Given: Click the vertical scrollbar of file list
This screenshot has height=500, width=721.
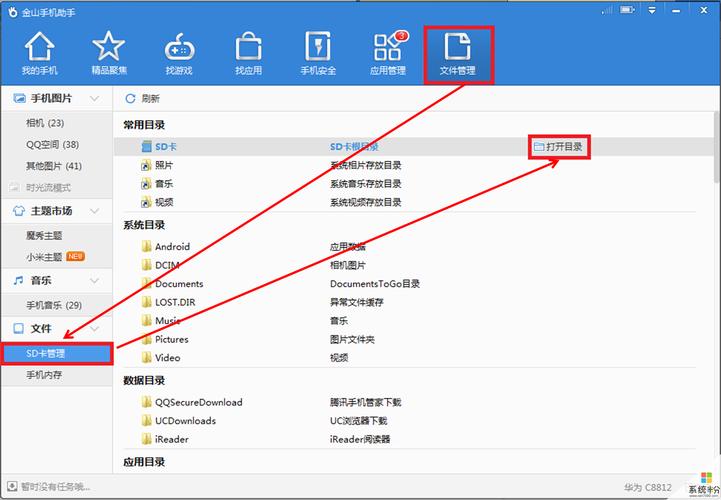Looking at the screenshot, I should pyautogui.click(x=717, y=147).
